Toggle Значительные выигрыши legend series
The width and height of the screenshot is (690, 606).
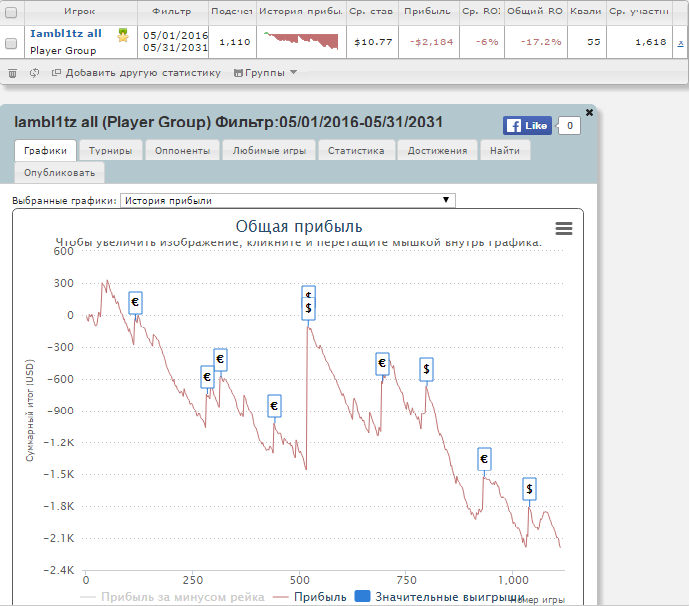click(439, 597)
